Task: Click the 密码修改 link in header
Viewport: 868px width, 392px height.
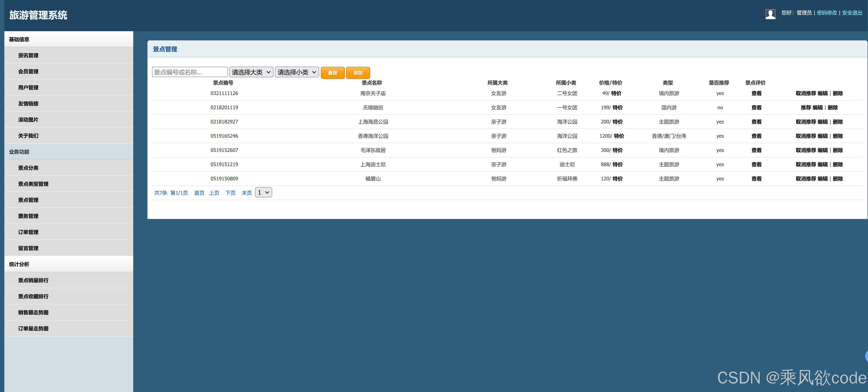Action: coord(826,13)
